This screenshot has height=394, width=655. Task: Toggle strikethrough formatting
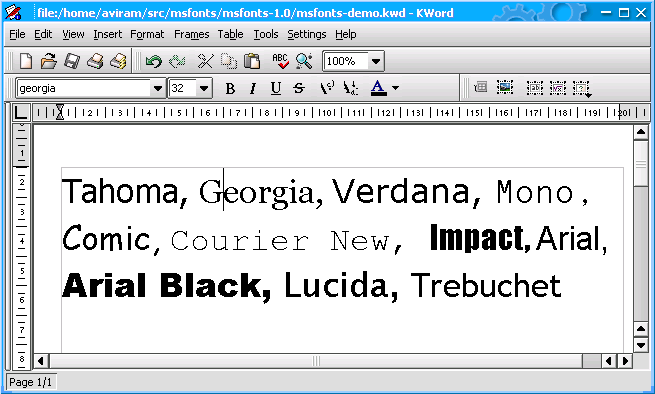pos(299,88)
